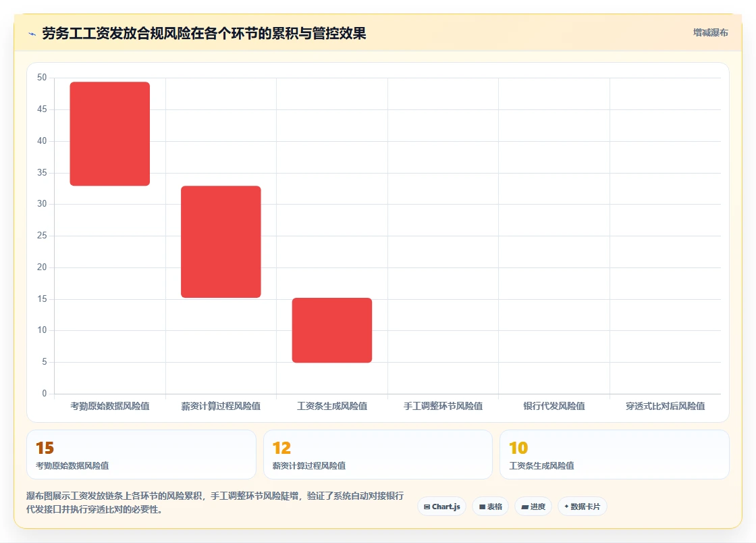
Task: Click the 薪资计算过程风险值 x-axis label
Action: [x=221, y=406]
